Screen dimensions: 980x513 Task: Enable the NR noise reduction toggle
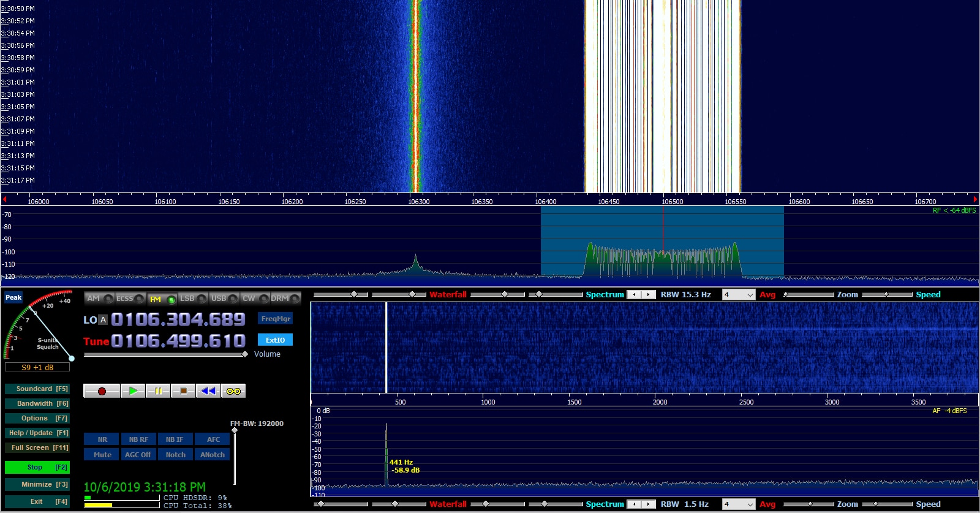pyautogui.click(x=102, y=439)
